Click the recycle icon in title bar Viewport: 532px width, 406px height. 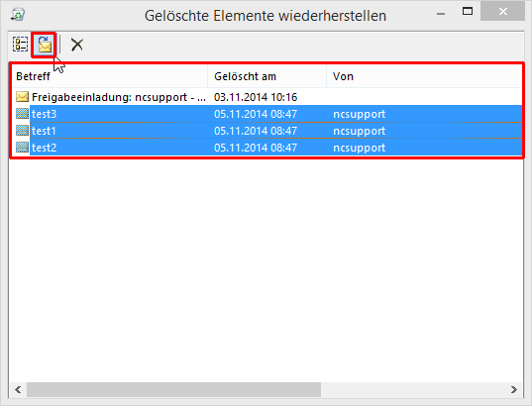point(18,15)
